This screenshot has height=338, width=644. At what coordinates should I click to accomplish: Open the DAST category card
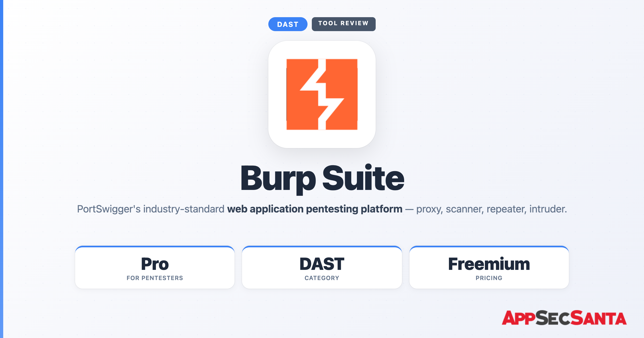click(x=322, y=267)
